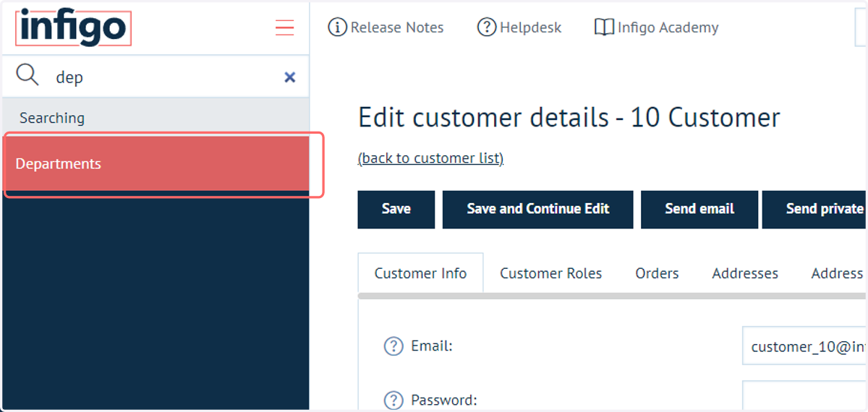Click the Save button
Viewport: 868px width, 412px height.
(x=396, y=210)
